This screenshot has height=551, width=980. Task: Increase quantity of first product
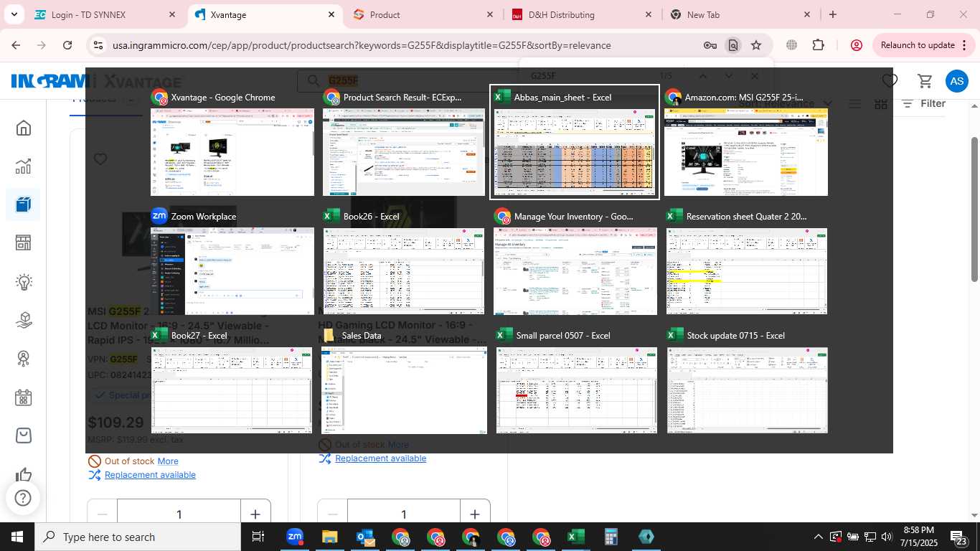click(255, 514)
